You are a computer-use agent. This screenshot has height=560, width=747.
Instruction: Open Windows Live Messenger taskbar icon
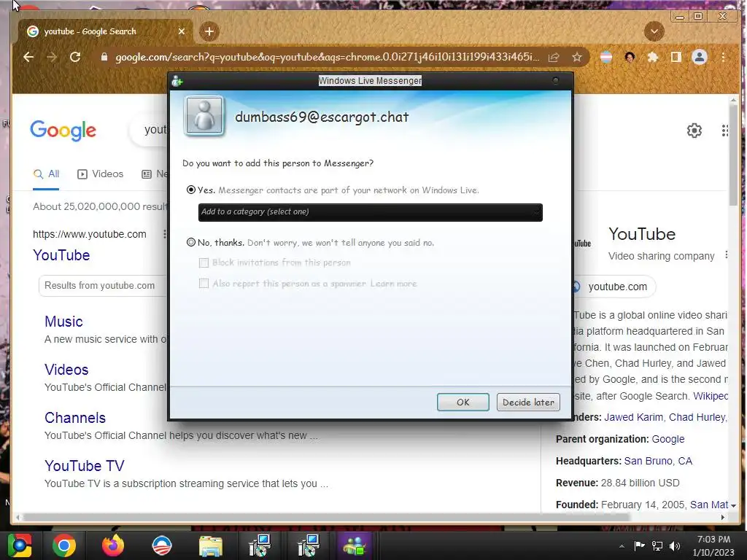(x=355, y=545)
